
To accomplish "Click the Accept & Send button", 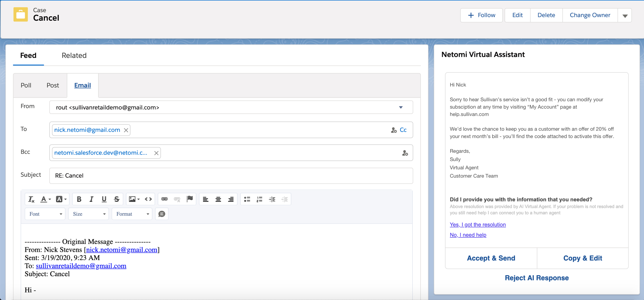I will click(x=491, y=258).
